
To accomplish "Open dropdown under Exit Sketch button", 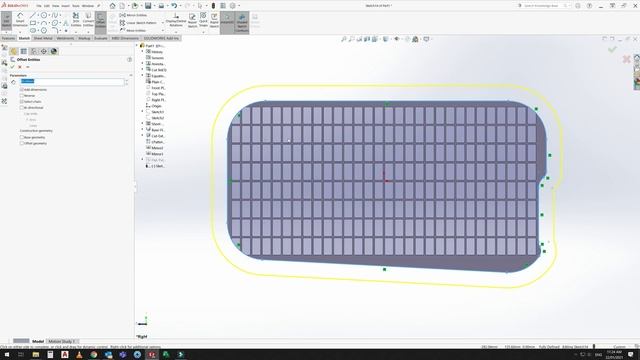I will click(x=6, y=32).
